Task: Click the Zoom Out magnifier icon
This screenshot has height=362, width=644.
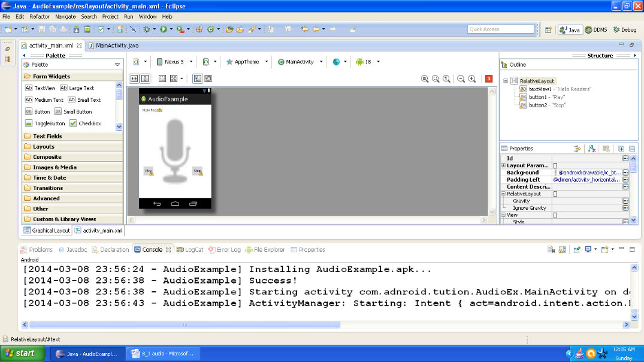Action: tap(461, 79)
